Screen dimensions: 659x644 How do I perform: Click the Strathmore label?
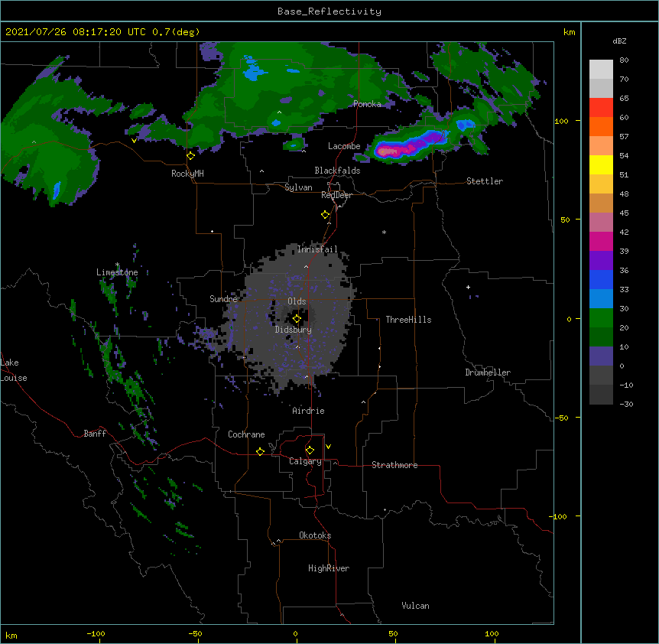click(x=394, y=465)
